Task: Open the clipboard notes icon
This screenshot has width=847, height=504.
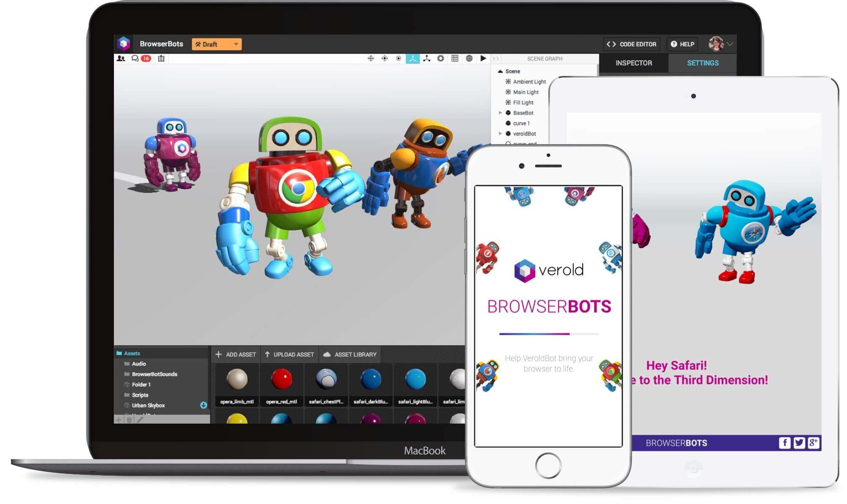Action: [161, 58]
